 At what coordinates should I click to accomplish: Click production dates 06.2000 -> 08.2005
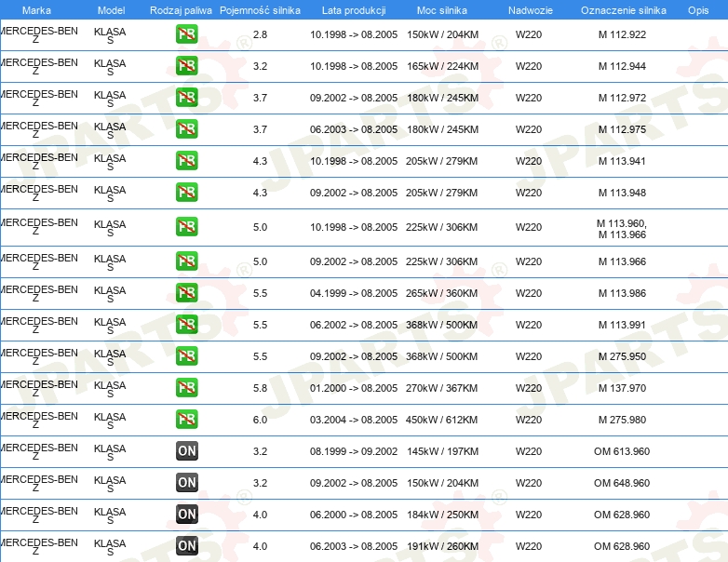[354, 515]
